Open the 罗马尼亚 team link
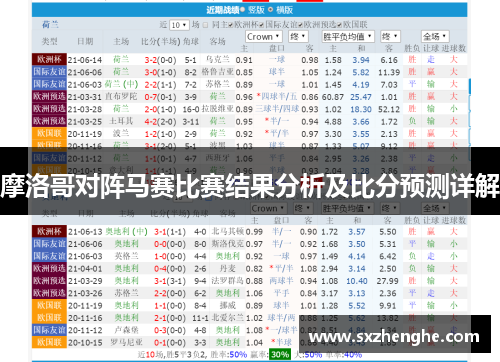The image size is (500, 362). (126, 342)
